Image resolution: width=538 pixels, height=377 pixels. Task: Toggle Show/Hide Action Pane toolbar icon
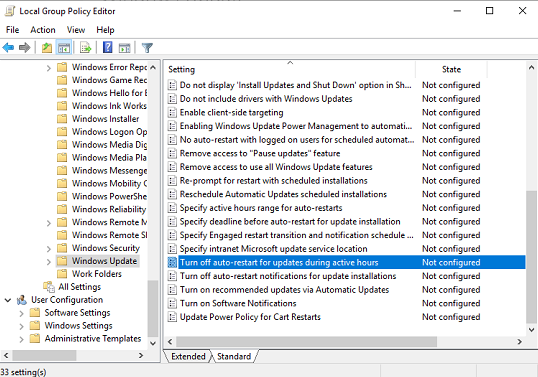(125, 47)
